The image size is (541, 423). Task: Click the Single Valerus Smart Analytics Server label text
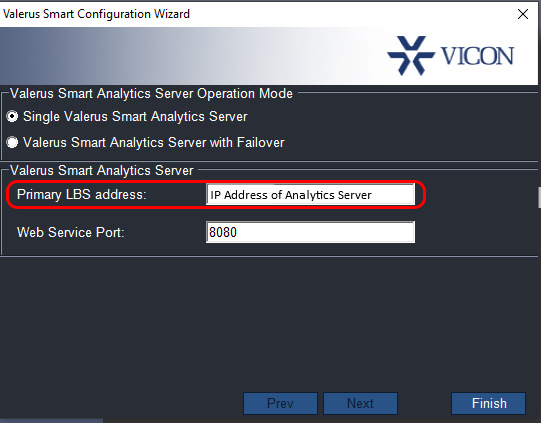point(135,117)
